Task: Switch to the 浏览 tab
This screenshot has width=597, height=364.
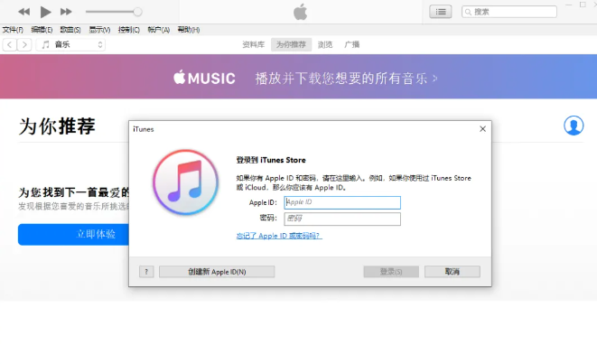Action: pos(325,44)
